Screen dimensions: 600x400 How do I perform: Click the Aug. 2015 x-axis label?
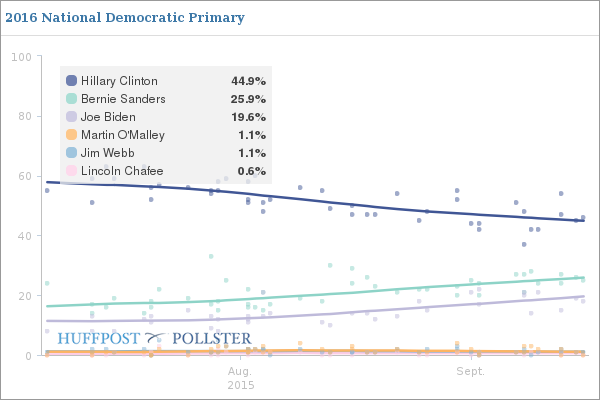click(x=241, y=377)
